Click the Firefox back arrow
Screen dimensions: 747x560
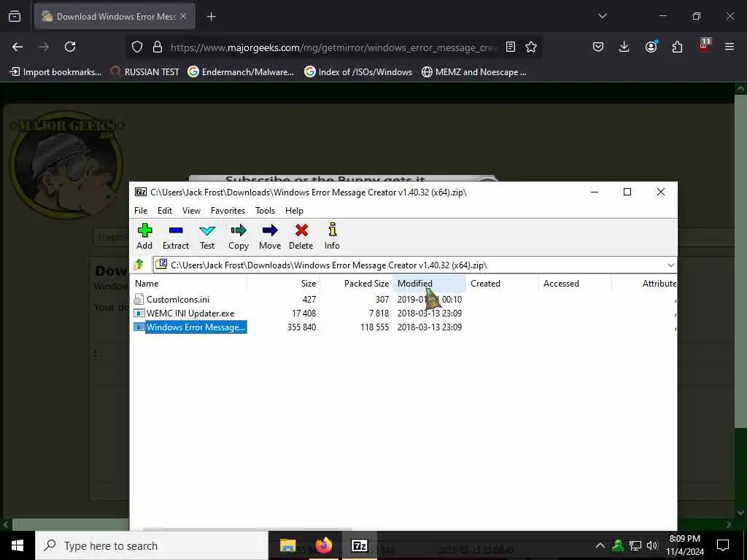[18, 47]
